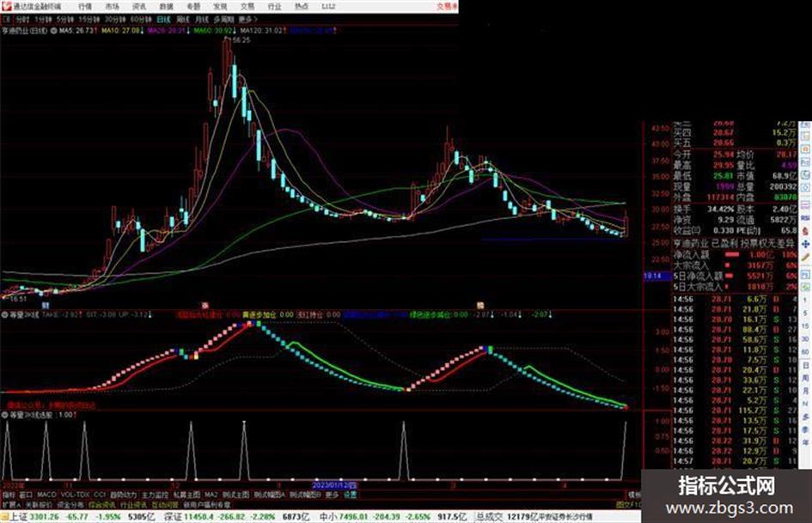
Task: Click the 设置 button in indicator bar
Action: tap(350, 495)
